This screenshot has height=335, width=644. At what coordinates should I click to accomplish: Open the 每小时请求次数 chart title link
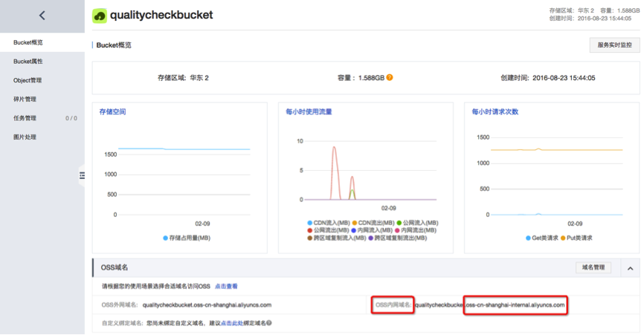point(495,111)
